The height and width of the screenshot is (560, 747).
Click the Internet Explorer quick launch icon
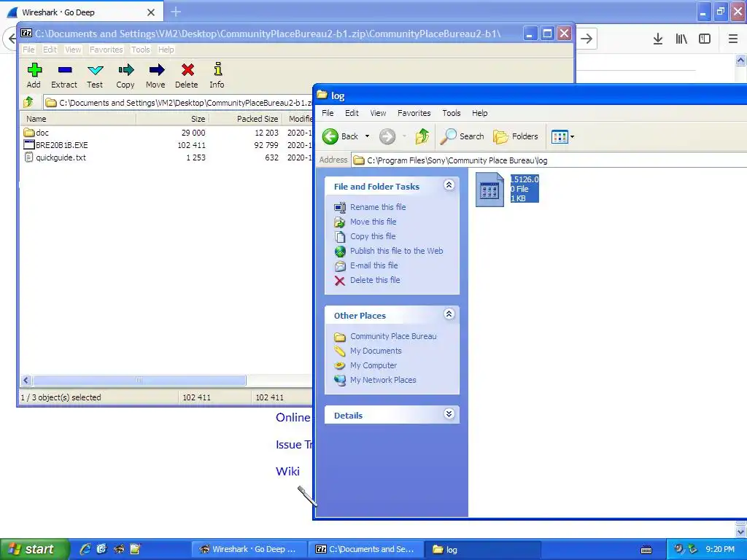pyautogui.click(x=85, y=550)
